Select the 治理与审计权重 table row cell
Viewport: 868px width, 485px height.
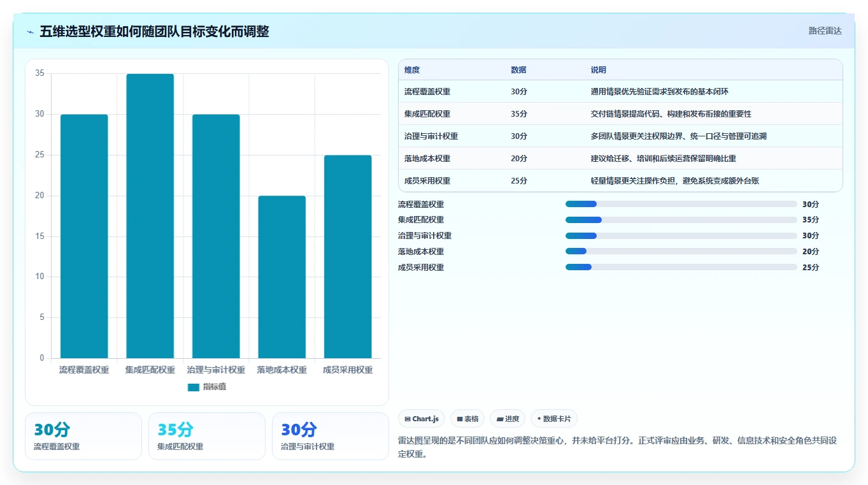431,136
